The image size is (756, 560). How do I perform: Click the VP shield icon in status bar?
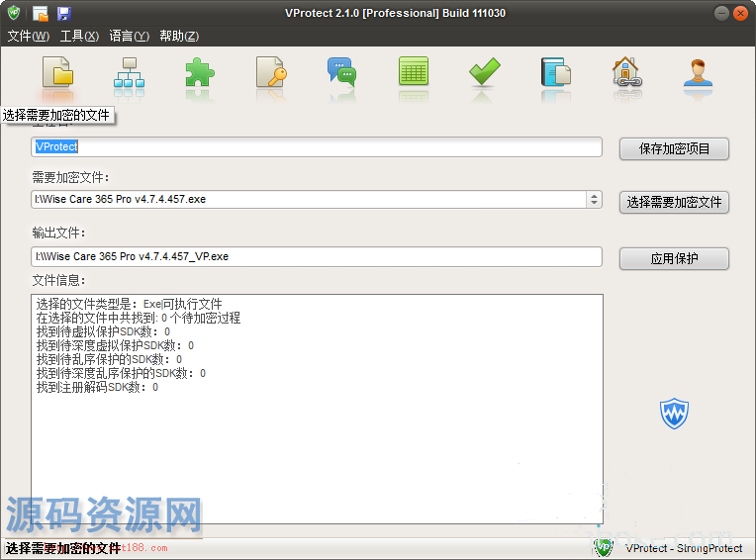coord(604,547)
